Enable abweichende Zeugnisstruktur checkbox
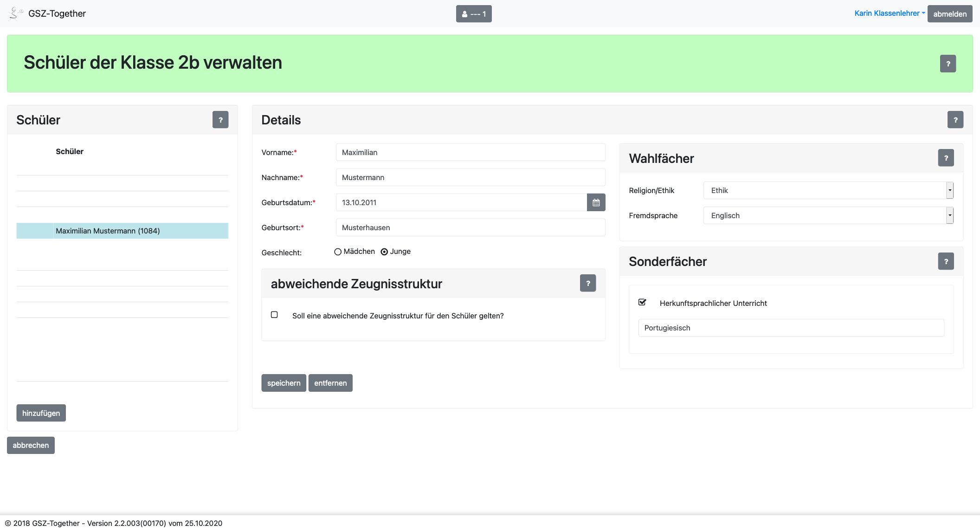Image resolution: width=980 pixels, height=531 pixels. pos(274,315)
